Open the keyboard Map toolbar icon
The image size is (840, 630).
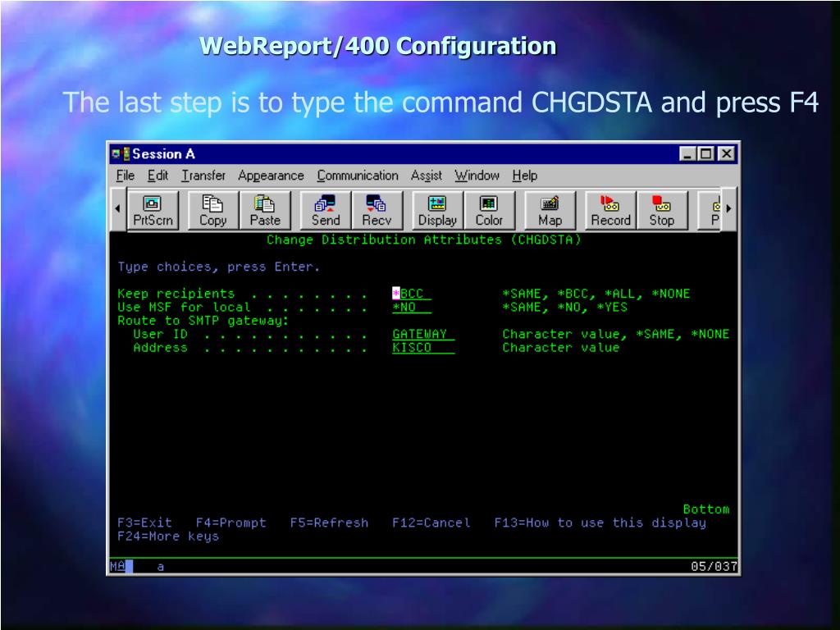click(550, 211)
